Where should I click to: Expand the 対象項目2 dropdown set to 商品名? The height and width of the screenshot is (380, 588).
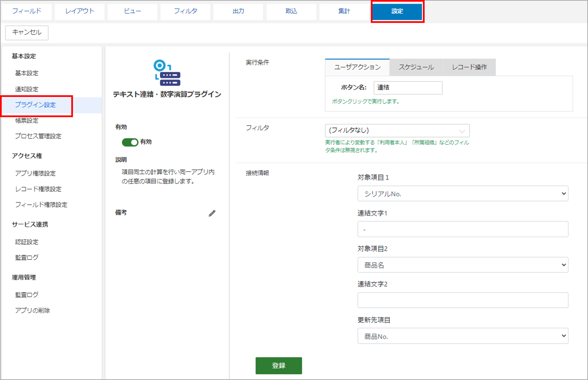tap(463, 265)
